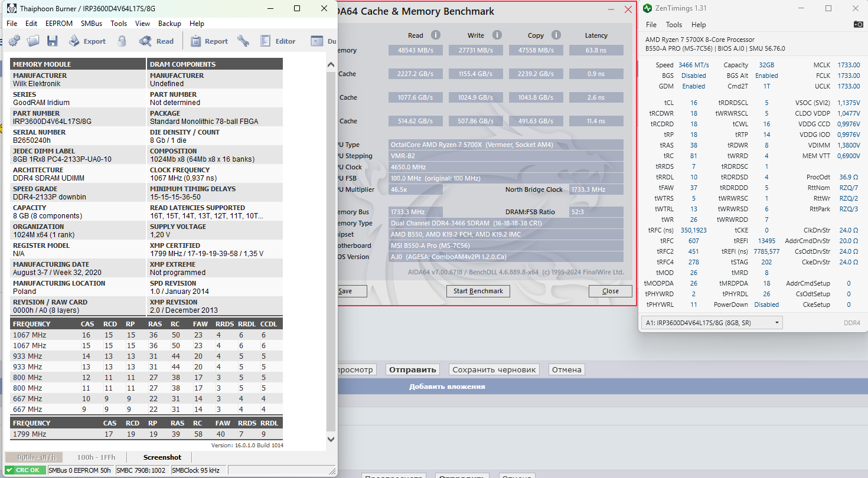Click the info icon next to Read column
Image resolution: width=868 pixels, height=478 pixels.
point(436,35)
